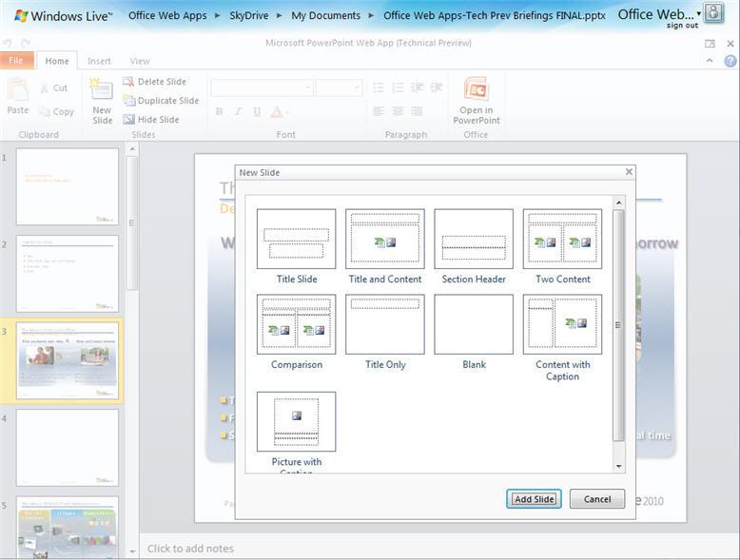Minimize the ribbon with caret

coord(710,61)
